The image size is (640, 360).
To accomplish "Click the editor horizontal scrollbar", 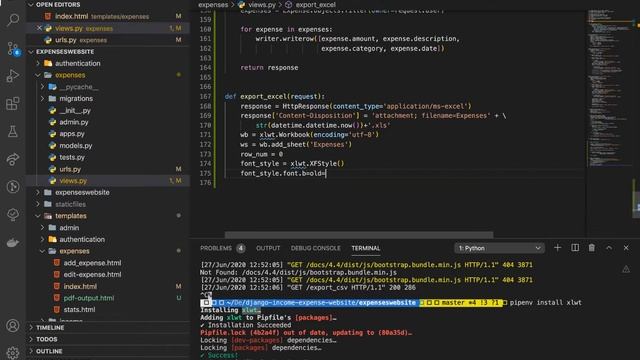I will (x=359, y=235).
